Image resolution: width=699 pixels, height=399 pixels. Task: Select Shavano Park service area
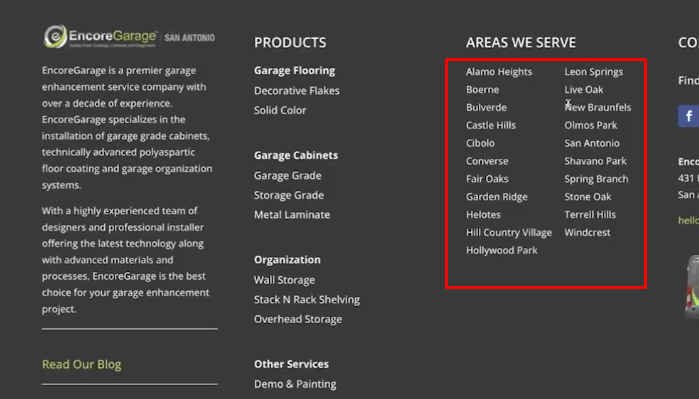[596, 161]
